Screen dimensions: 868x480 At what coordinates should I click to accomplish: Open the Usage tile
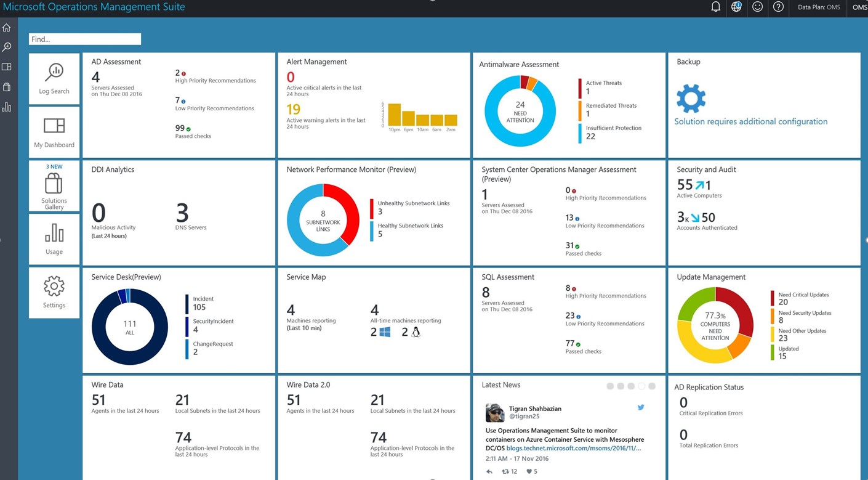click(x=54, y=240)
